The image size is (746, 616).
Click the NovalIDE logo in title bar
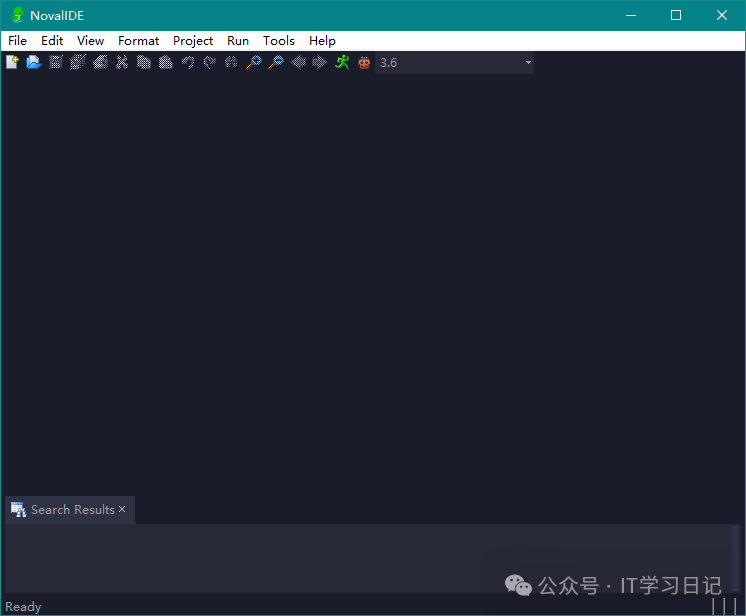18,15
